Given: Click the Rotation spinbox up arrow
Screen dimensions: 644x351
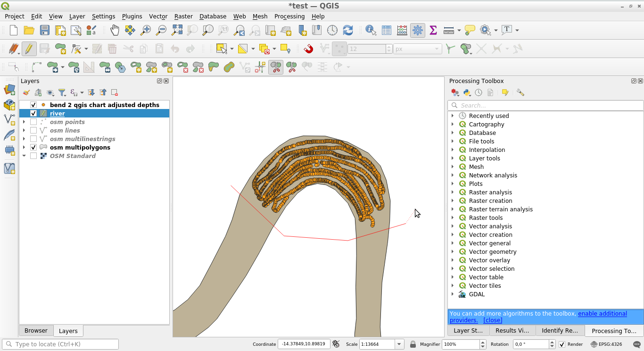Looking at the screenshot, I should [552, 342].
